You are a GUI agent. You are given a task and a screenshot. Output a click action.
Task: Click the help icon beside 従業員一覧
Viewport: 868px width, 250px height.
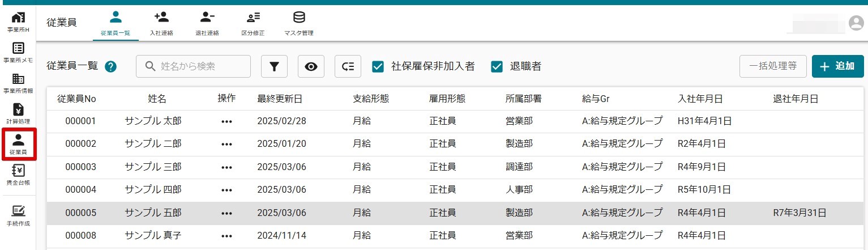point(111,67)
